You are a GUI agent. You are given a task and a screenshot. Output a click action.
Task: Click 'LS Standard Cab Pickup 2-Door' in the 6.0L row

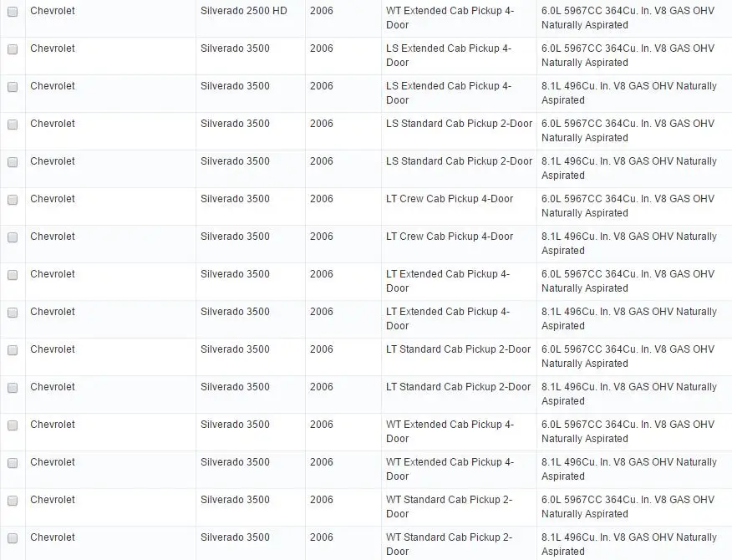coord(459,124)
